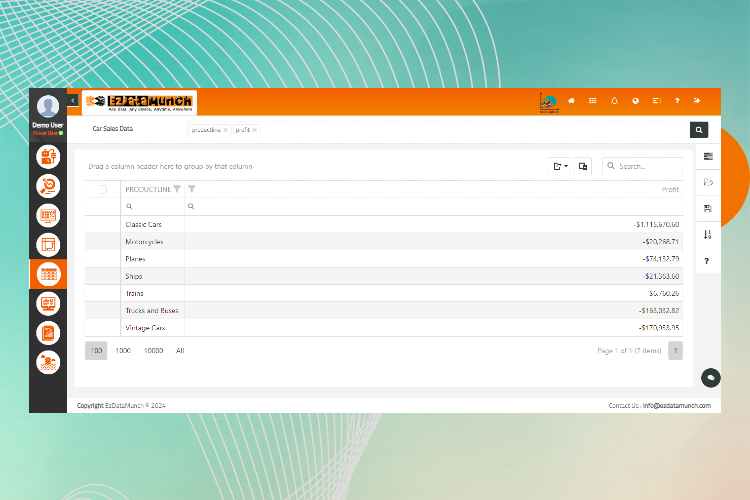Screen dimensions: 750x500
Task: Open the bottom data lake sidebar icon
Action: coord(48,362)
